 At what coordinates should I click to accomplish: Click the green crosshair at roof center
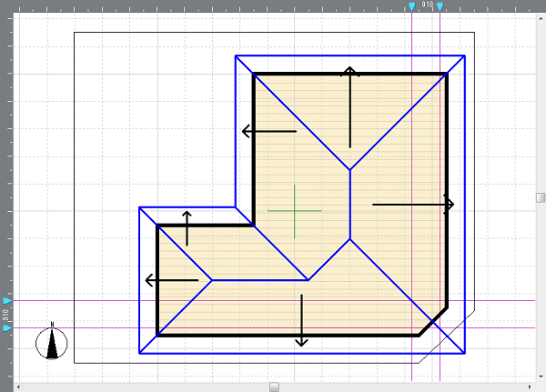click(295, 211)
